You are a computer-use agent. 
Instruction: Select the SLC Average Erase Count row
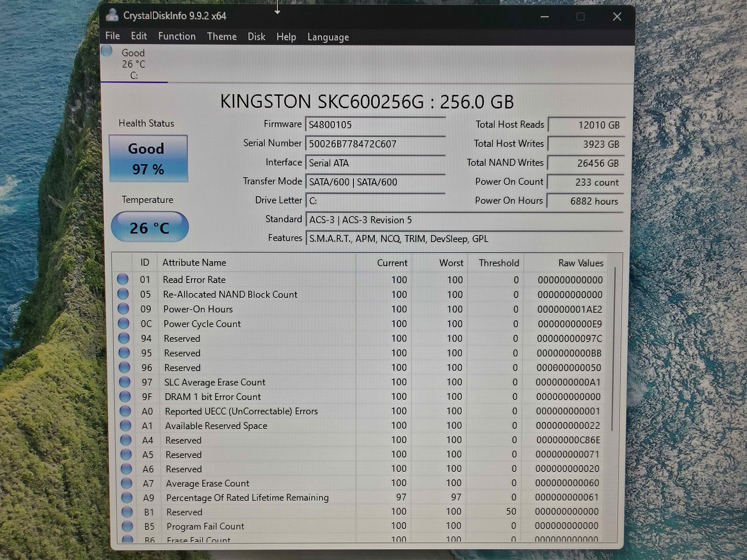click(361, 382)
